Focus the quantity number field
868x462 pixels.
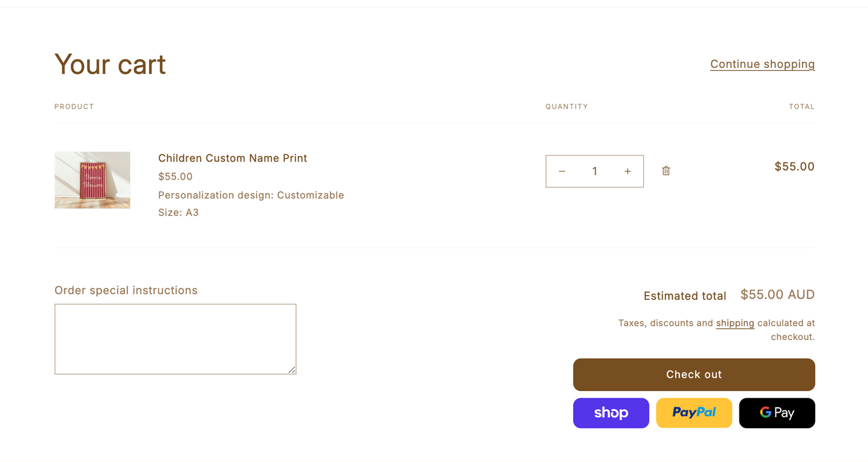click(595, 171)
